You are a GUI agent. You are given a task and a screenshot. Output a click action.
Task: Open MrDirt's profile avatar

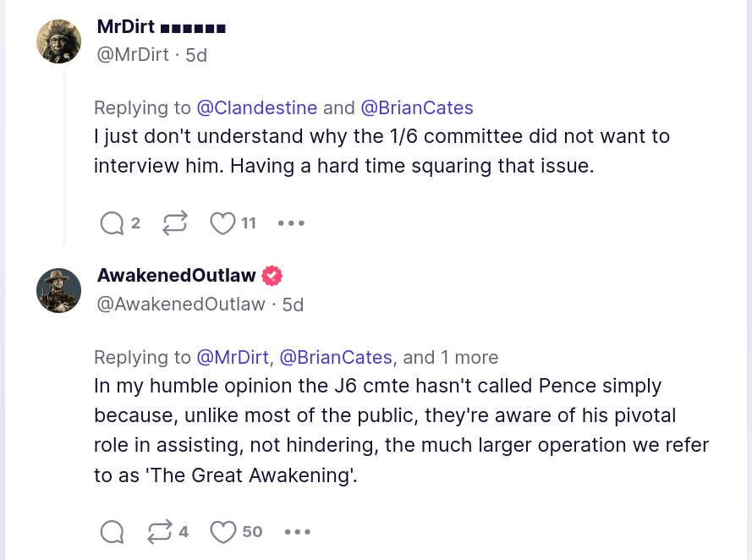pos(58,41)
